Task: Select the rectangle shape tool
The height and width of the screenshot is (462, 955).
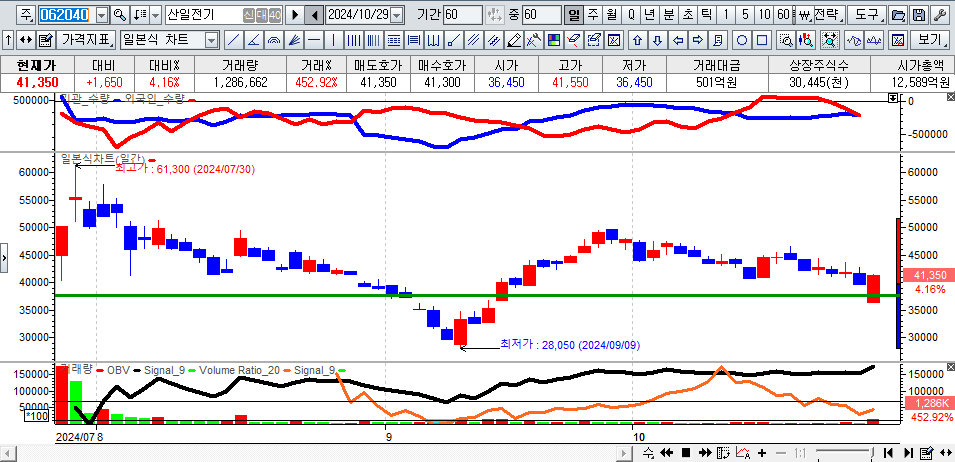Action: tap(761, 41)
